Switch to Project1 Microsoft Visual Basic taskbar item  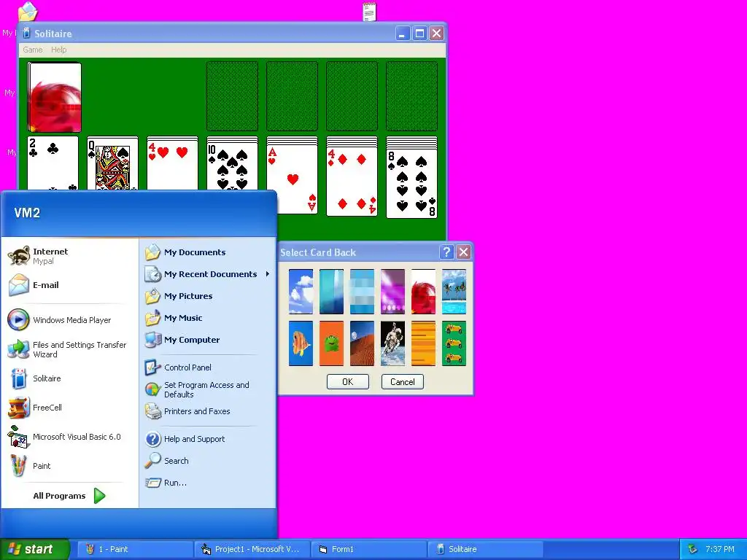pyautogui.click(x=252, y=549)
